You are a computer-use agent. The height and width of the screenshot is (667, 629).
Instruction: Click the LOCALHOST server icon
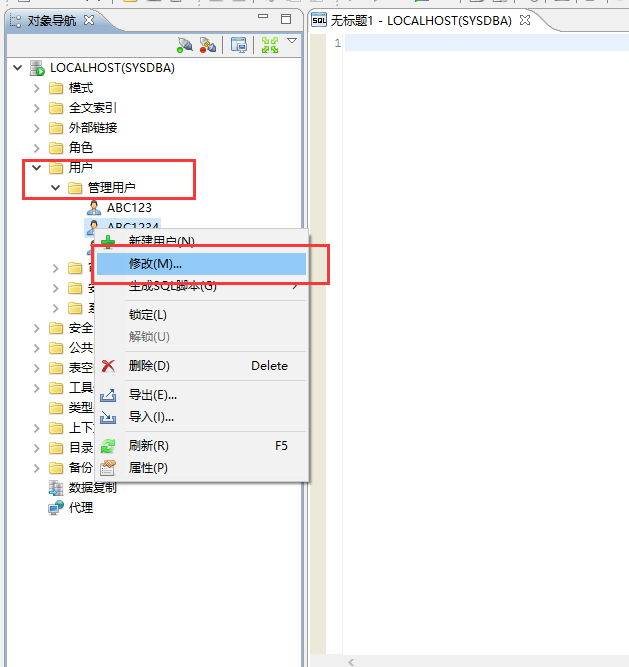(37, 68)
